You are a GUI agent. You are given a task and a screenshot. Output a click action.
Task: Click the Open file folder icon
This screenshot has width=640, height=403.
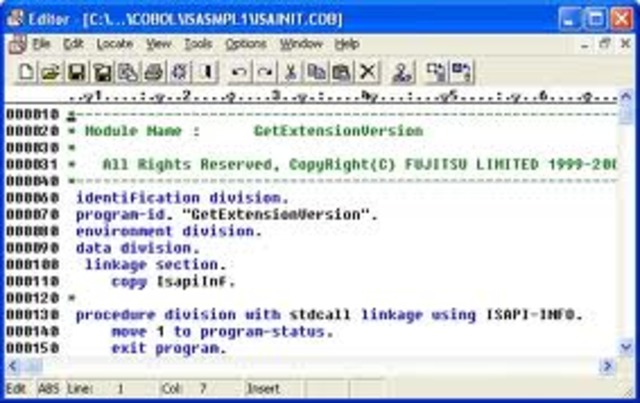coord(51,73)
